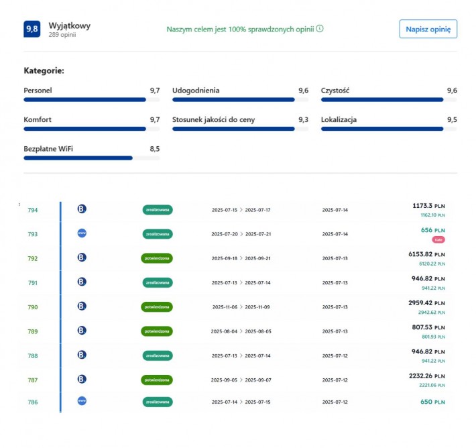Click the potwierdzona status badge in row 792
This screenshot has width=476, height=448.
click(157, 258)
